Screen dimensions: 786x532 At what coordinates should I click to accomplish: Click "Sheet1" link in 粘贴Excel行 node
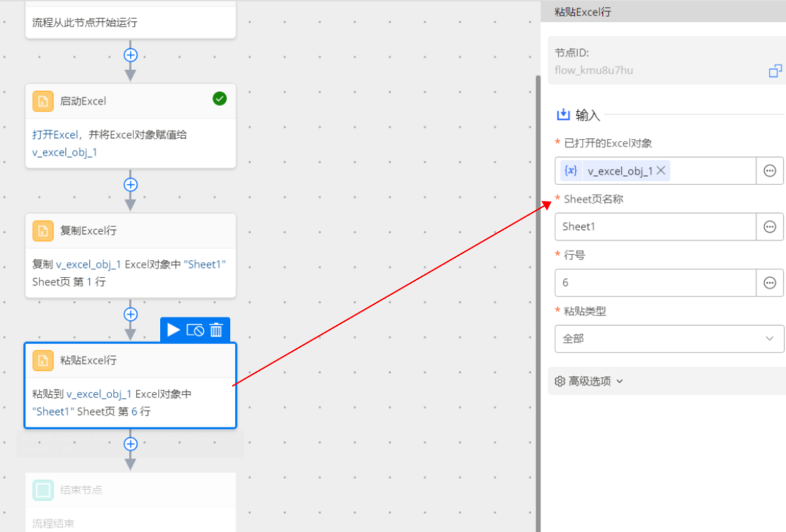[53, 412]
